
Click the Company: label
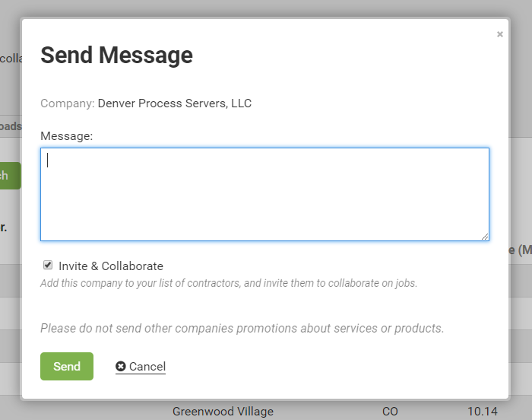tap(67, 103)
